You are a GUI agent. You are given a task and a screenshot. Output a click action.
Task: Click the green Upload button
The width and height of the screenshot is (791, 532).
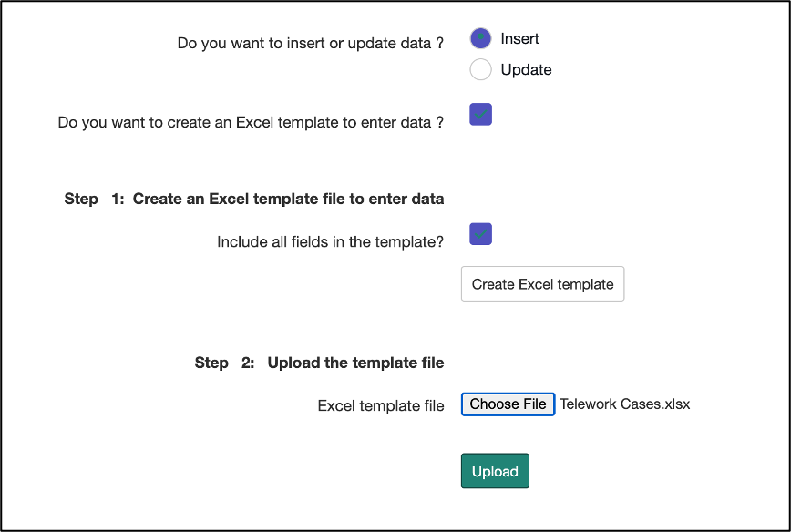tap(495, 471)
